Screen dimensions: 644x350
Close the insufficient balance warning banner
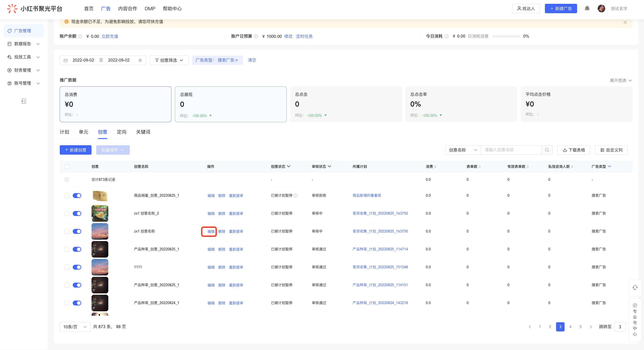coord(625,22)
